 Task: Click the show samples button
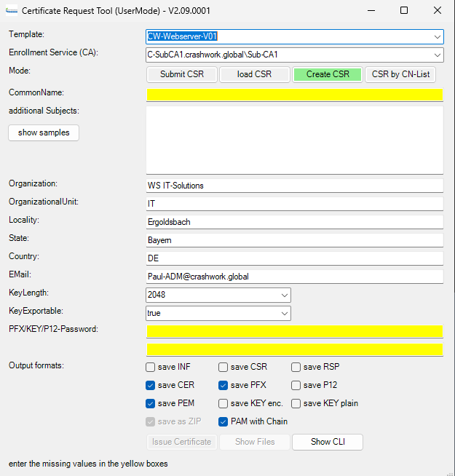pos(44,132)
